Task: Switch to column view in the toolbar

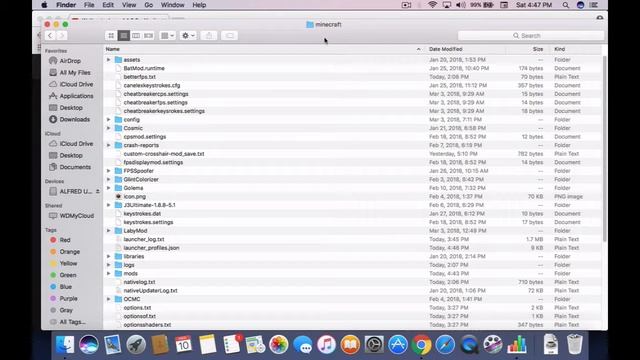Action: click(136, 36)
